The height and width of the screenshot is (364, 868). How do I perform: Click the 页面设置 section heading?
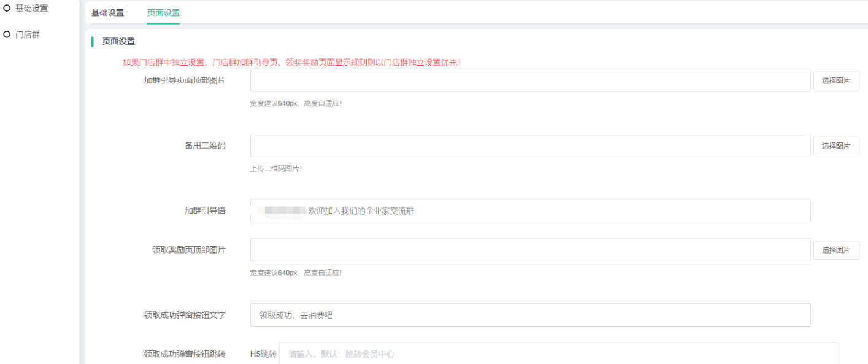(118, 42)
